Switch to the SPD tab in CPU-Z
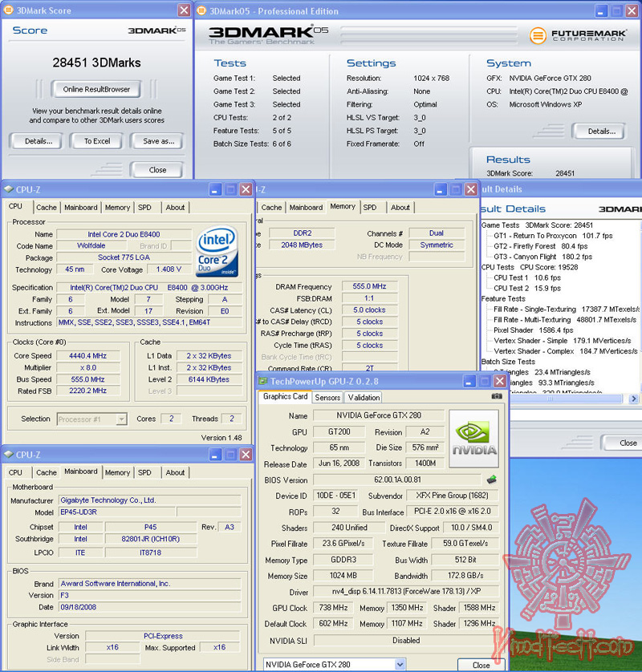The image size is (642, 672). pyautogui.click(x=145, y=207)
